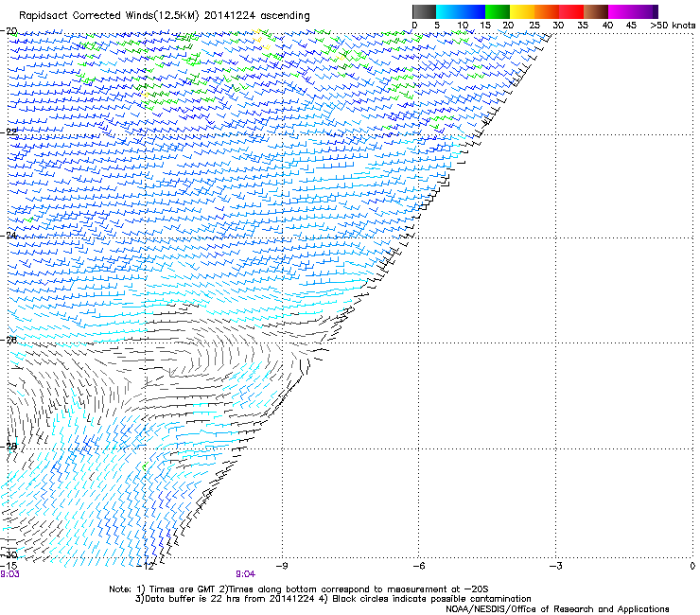This screenshot has height=615, width=700.
Task: Click the '0' longitude axis label
Action: (x=692, y=566)
